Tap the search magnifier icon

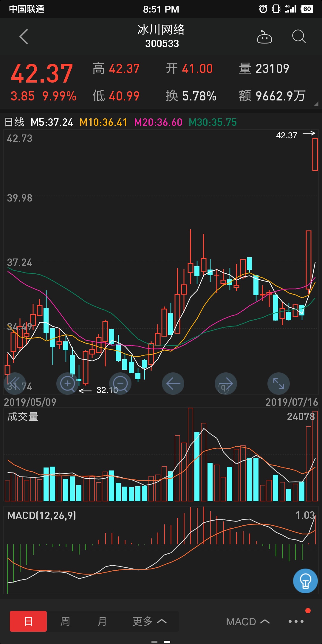[x=299, y=37]
